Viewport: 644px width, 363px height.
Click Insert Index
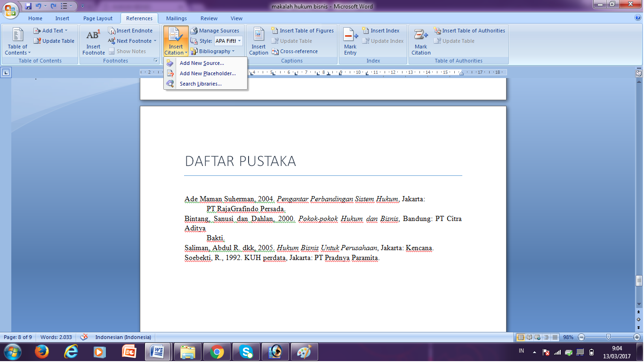381,31
